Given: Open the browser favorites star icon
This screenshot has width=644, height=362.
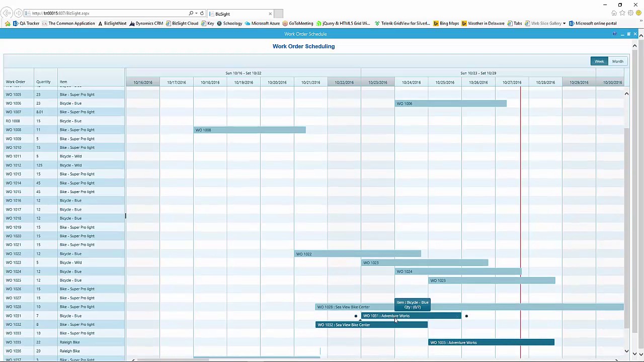Looking at the screenshot, I should pos(622,13).
